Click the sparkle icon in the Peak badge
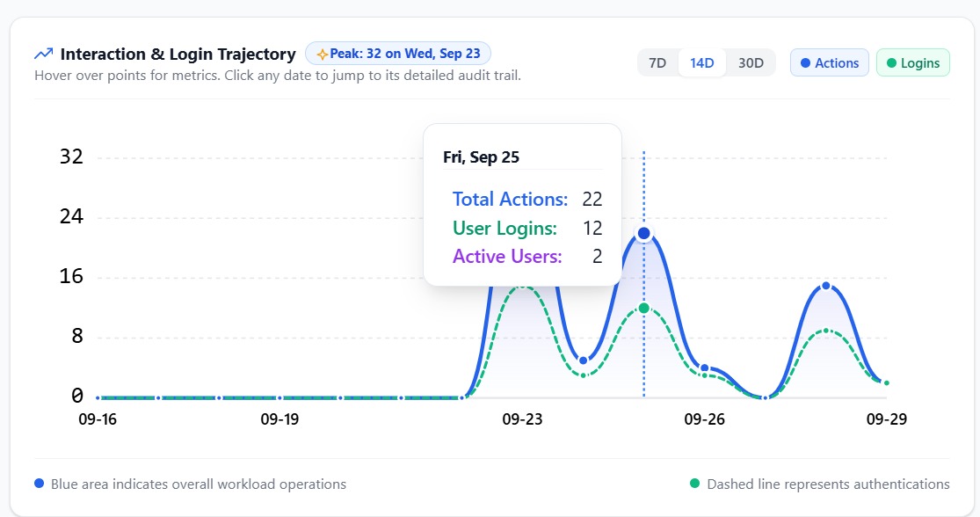The height and width of the screenshot is (517, 980). [322, 55]
